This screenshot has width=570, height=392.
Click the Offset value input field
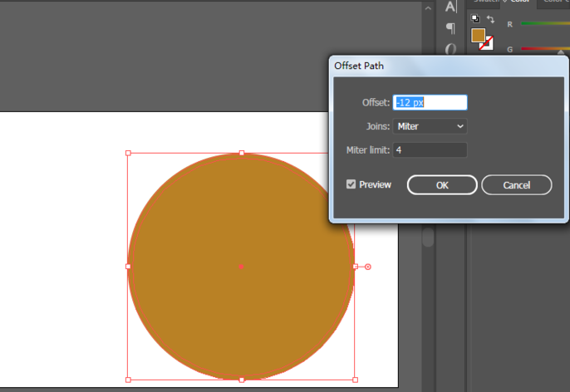(430, 102)
